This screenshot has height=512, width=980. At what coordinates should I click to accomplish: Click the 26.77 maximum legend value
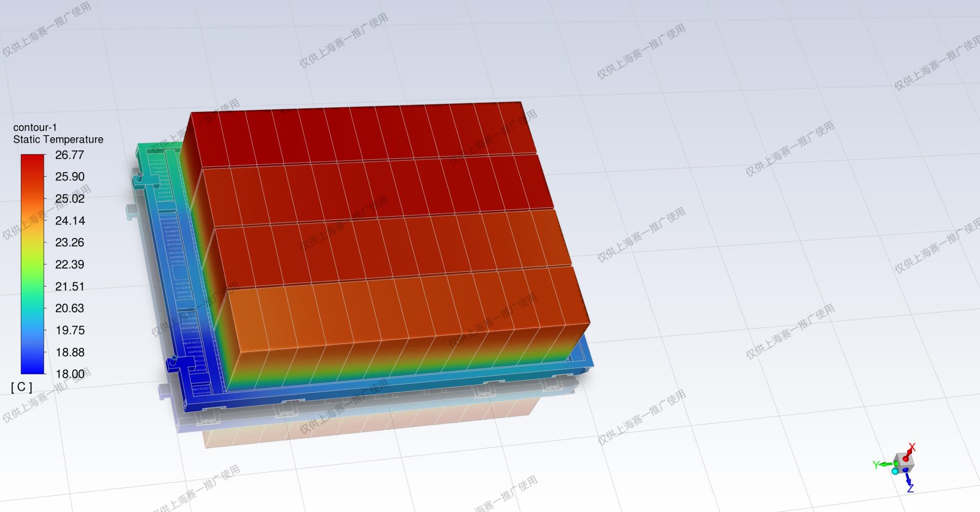70,155
